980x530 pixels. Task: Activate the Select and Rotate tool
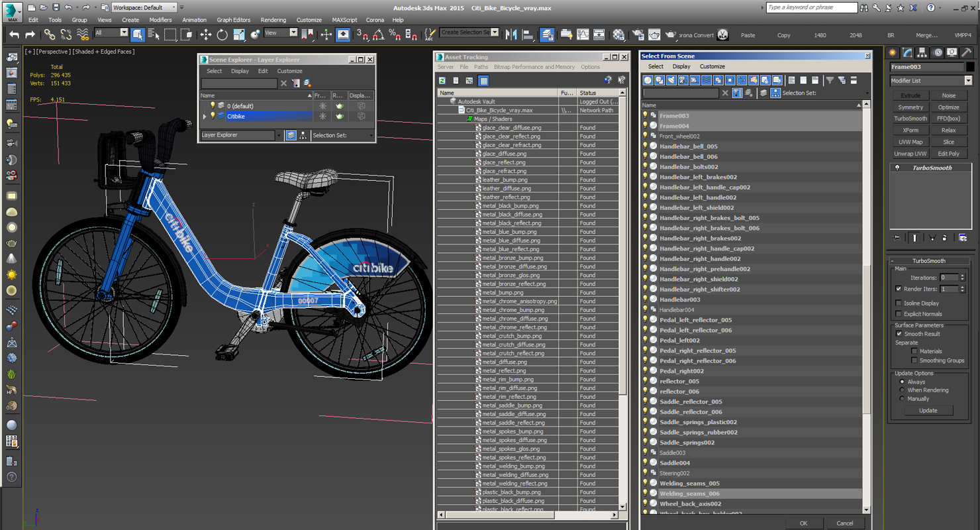coord(222,34)
